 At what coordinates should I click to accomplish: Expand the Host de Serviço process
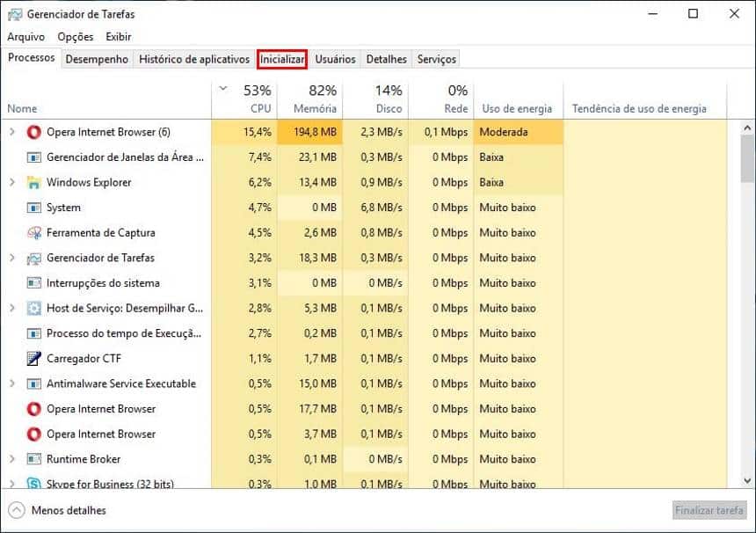(12, 308)
